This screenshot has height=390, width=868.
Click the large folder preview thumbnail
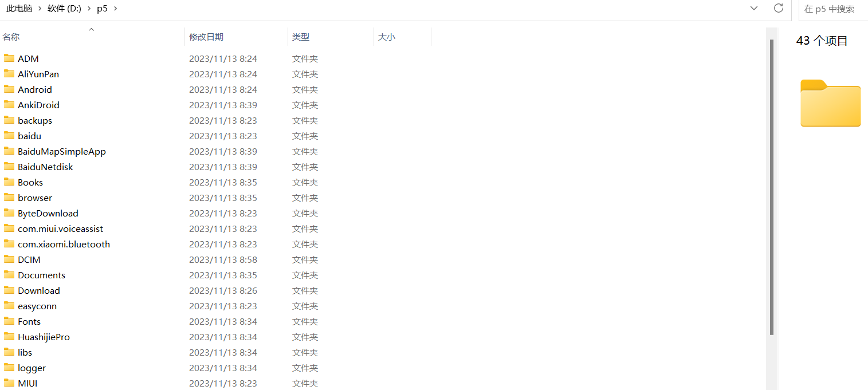tap(830, 103)
